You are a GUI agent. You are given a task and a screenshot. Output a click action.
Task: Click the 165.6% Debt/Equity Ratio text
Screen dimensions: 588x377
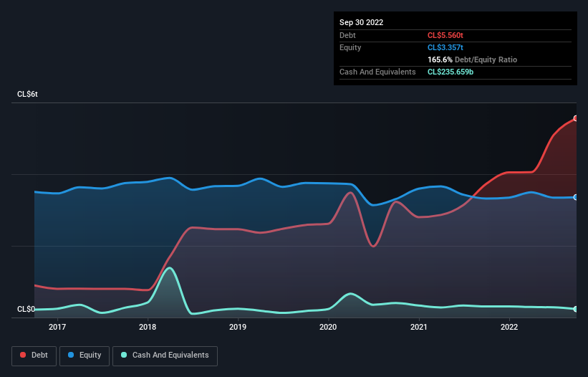click(x=473, y=59)
